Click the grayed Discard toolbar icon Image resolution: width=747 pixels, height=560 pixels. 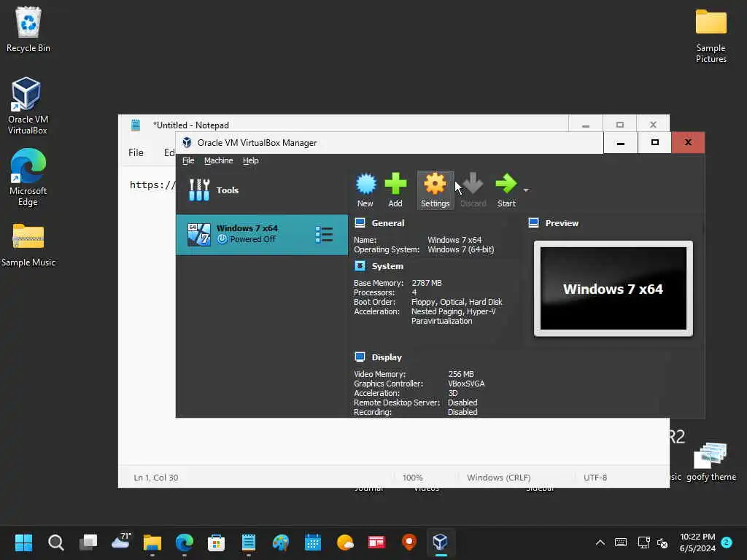[473, 190]
